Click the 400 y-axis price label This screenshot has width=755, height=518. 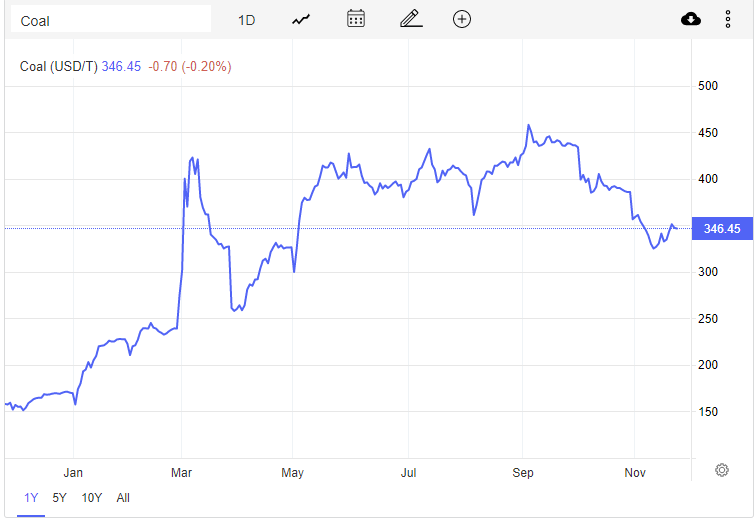coord(708,179)
